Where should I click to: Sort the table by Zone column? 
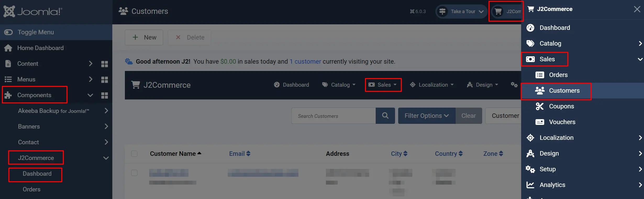(x=493, y=154)
